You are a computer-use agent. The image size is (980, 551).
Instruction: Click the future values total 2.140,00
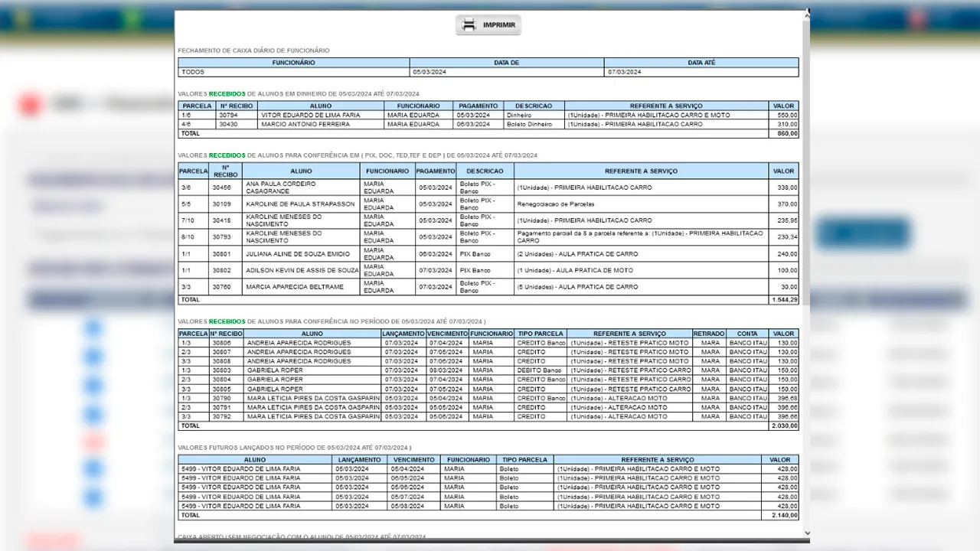tap(784, 515)
